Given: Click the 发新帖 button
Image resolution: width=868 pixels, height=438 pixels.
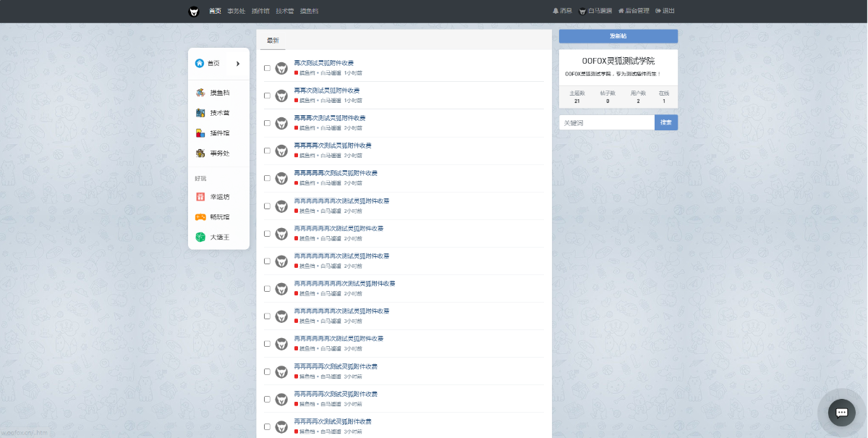Looking at the screenshot, I should 618,36.
